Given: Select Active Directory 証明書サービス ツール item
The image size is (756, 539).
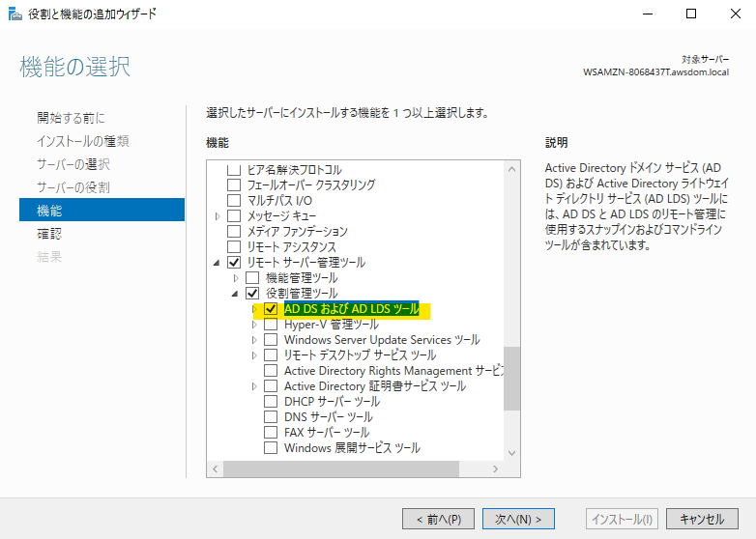Looking at the screenshot, I should (374, 386).
